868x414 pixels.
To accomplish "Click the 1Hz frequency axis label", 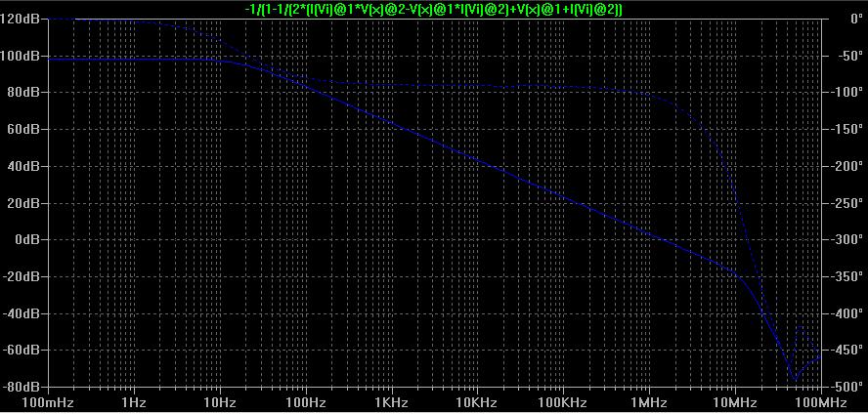I will tap(134, 402).
